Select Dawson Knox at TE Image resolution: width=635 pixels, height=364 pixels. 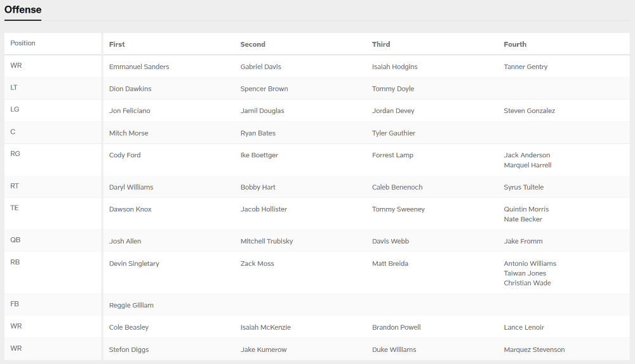(130, 209)
